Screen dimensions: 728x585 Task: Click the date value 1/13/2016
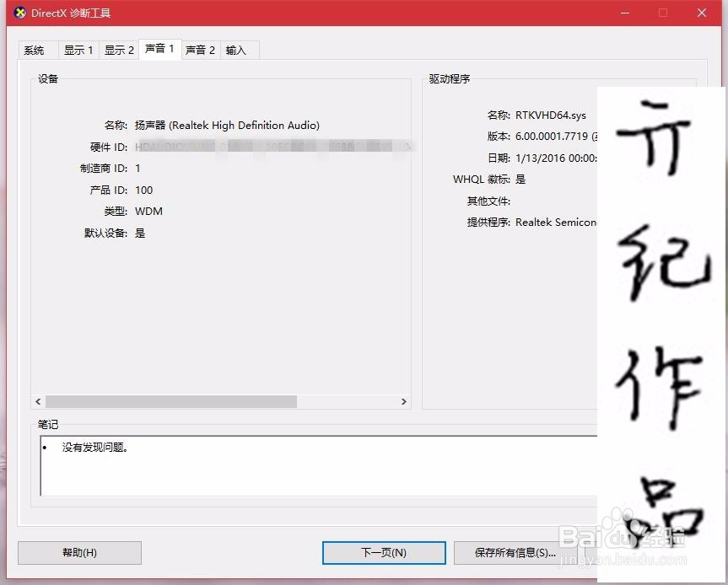[x=540, y=158]
